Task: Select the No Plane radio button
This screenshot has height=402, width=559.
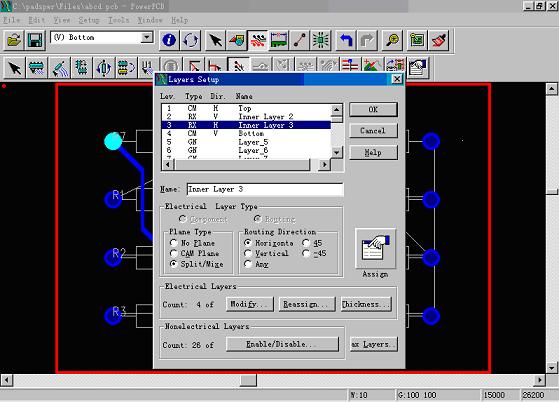Action: [174, 243]
